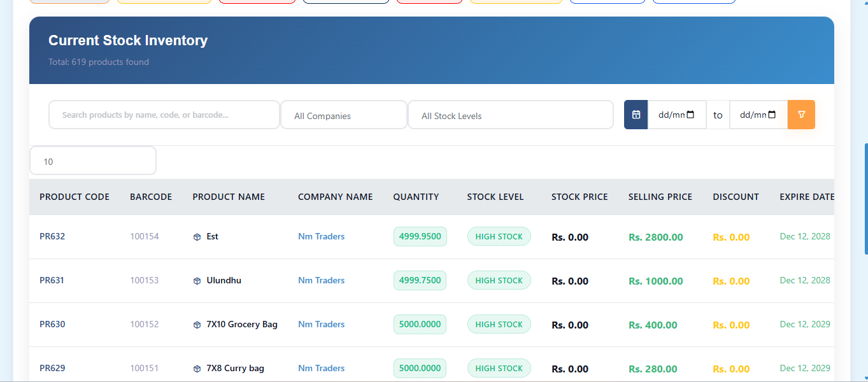The width and height of the screenshot is (868, 382).
Task: Click the end date input field
Action: click(758, 115)
